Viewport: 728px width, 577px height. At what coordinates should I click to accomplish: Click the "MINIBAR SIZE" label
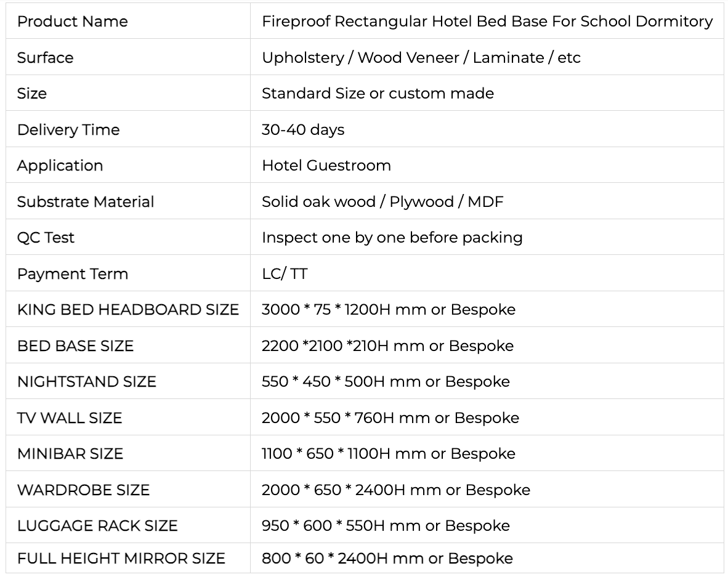point(70,454)
